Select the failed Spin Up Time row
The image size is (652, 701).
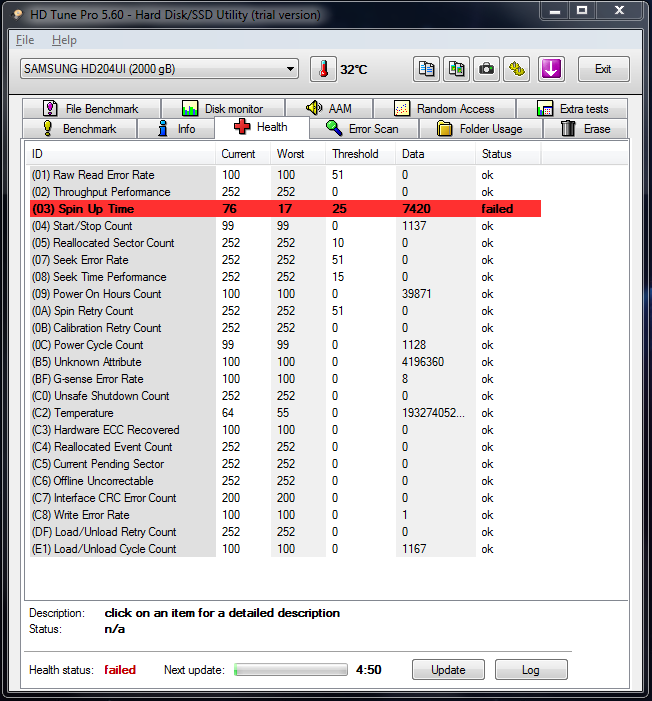click(x=285, y=209)
